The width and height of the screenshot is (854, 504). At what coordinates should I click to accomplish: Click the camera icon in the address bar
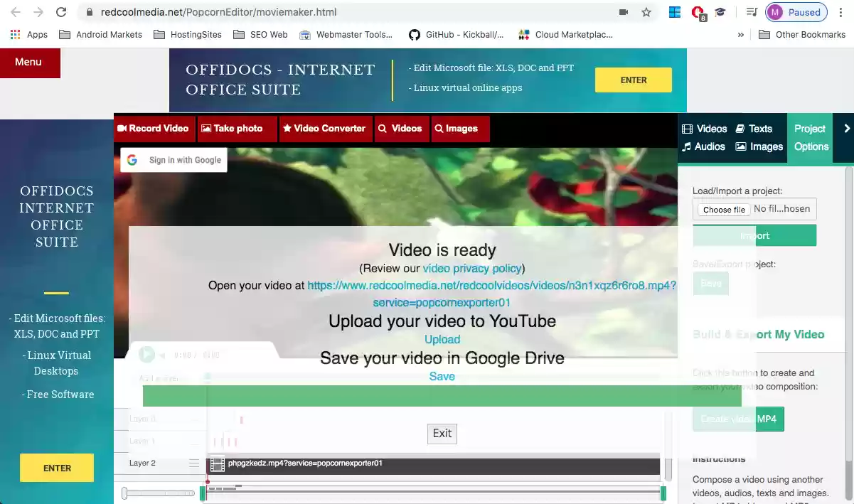click(624, 12)
